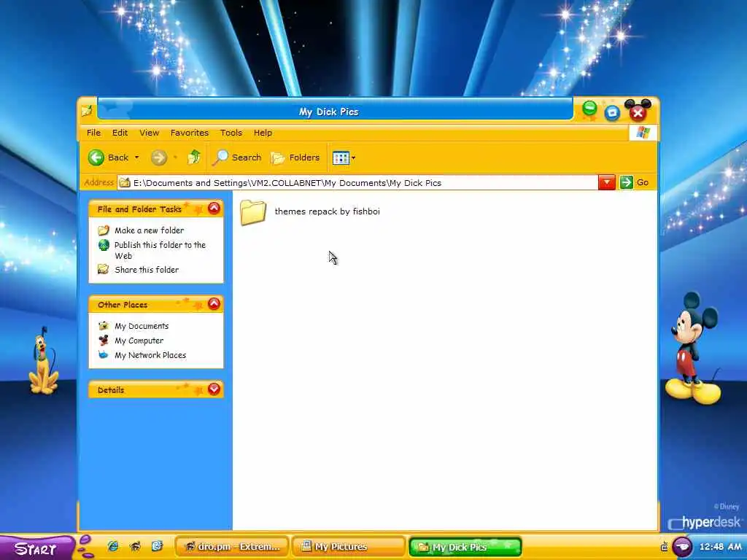This screenshot has width=747, height=560.
Task: Click Share this folder
Action: (147, 270)
